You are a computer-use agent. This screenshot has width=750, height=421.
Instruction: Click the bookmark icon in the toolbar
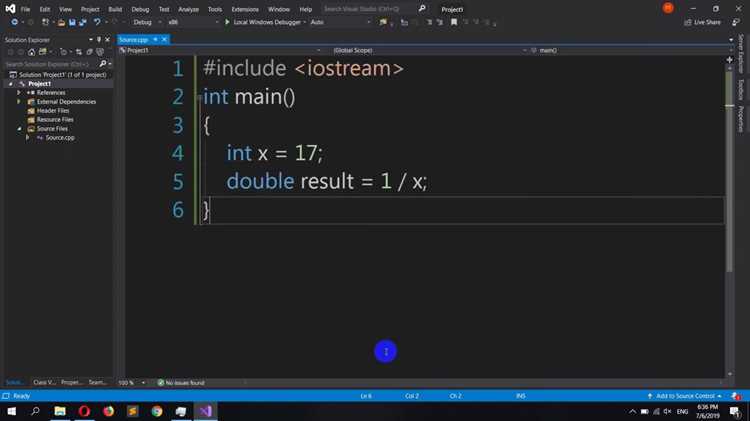[454, 22]
